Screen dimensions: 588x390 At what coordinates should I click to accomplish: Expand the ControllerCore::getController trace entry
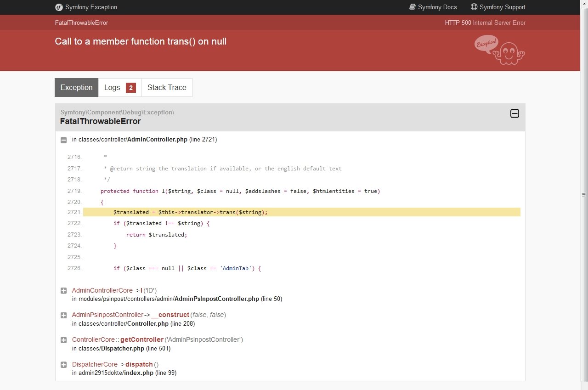tap(63, 340)
